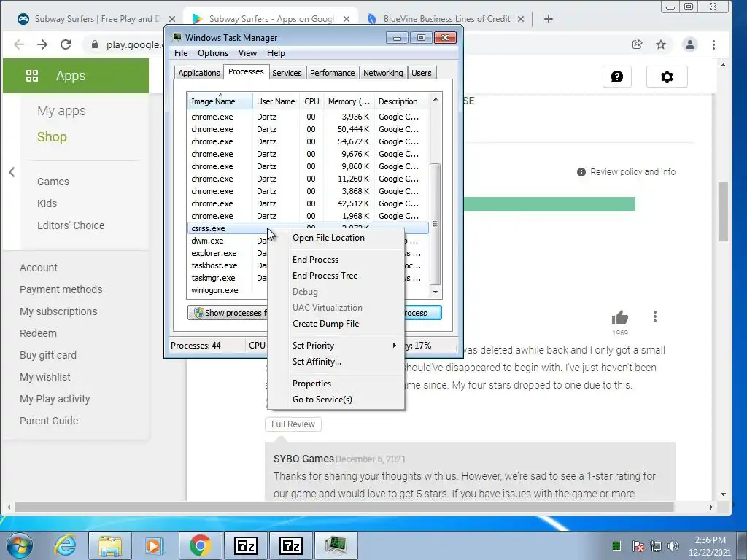Collapse sidebar with the left chevron
The height and width of the screenshot is (560, 747).
(12, 172)
